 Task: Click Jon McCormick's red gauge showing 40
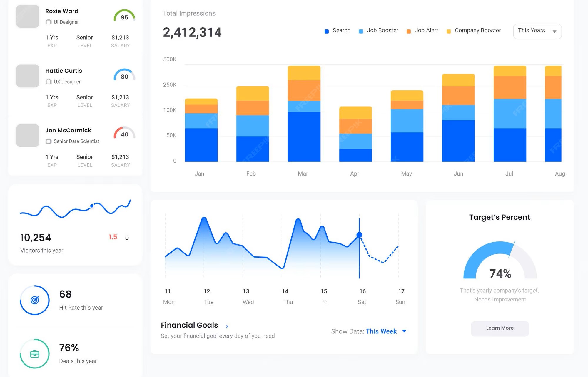click(124, 133)
